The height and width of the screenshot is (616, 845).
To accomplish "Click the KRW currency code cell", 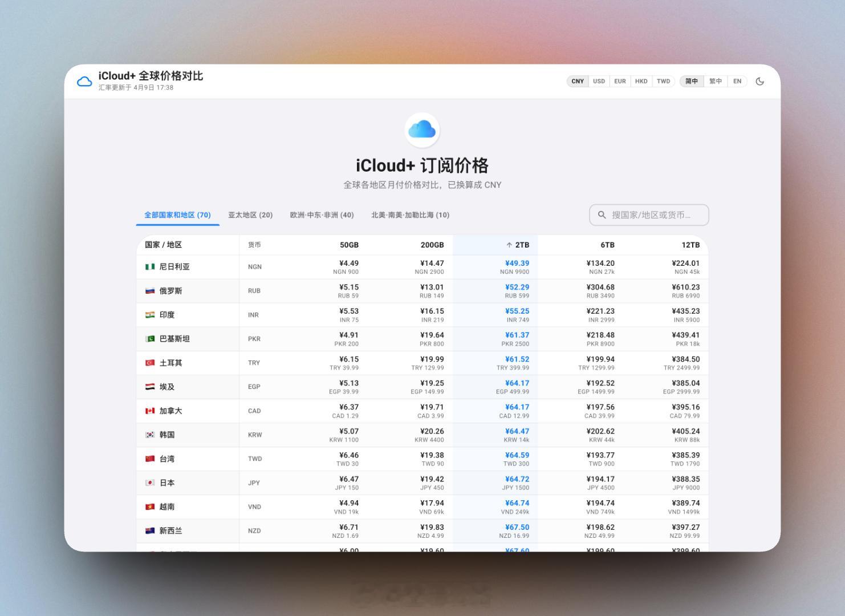I will click(255, 435).
